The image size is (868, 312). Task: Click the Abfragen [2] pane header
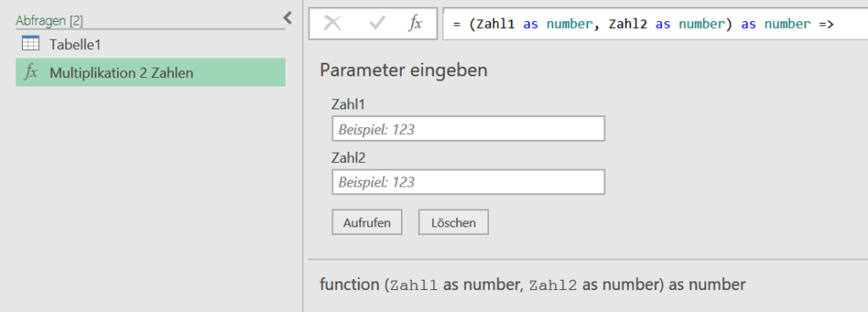click(49, 21)
